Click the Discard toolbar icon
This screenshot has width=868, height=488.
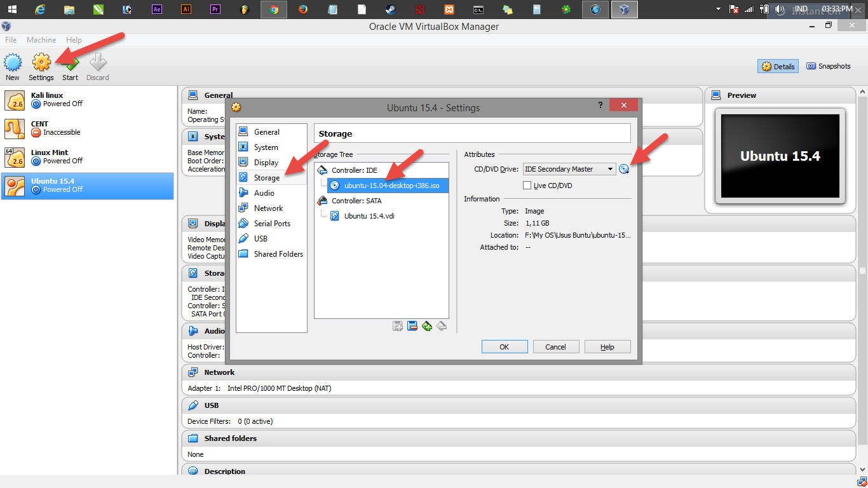(98, 67)
